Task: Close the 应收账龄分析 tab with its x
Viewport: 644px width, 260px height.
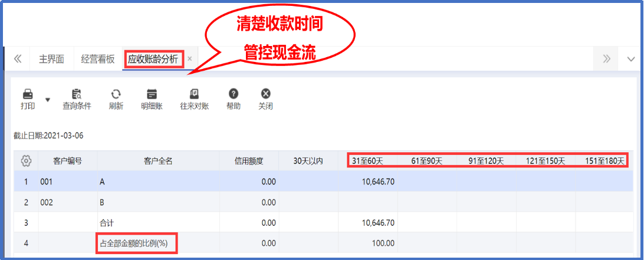Action: point(189,59)
